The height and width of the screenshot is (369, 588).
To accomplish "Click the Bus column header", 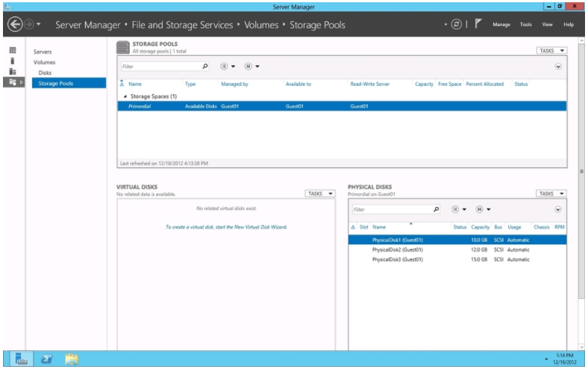I will pyautogui.click(x=498, y=227).
